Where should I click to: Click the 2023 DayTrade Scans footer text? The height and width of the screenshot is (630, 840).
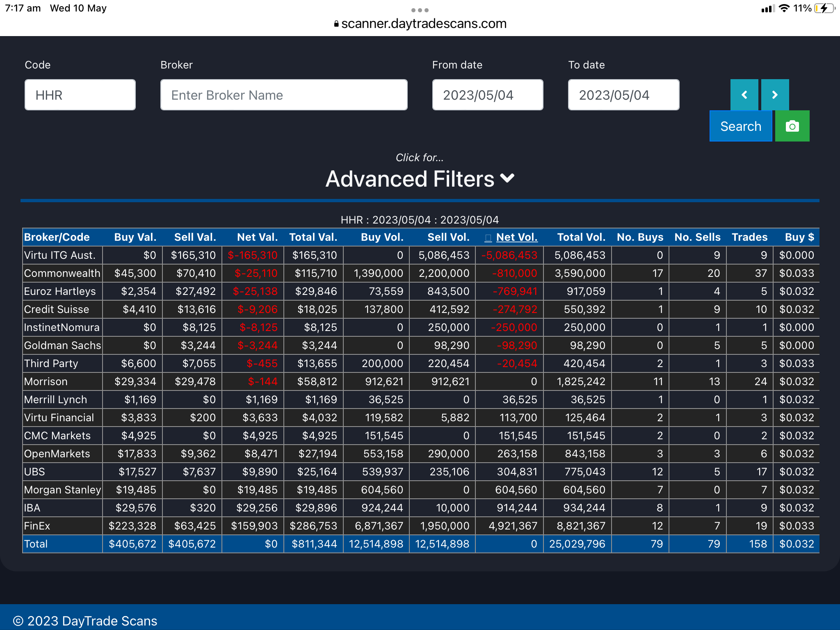click(x=85, y=621)
